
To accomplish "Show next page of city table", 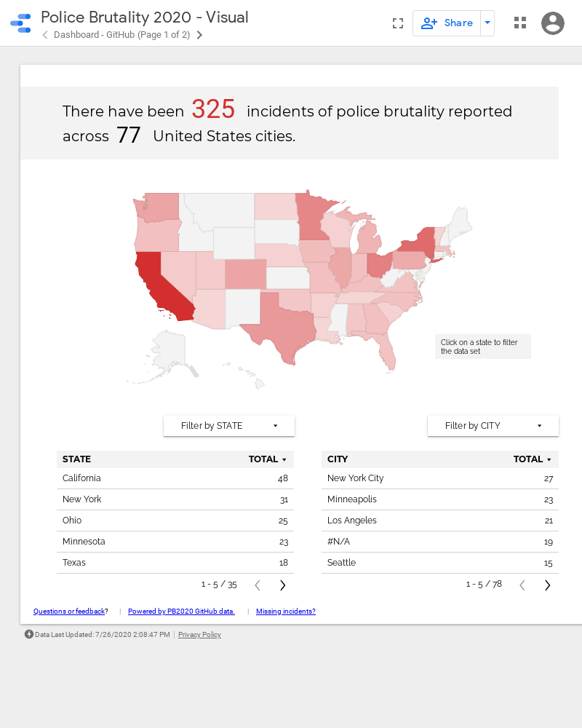I will [x=548, y=585].
